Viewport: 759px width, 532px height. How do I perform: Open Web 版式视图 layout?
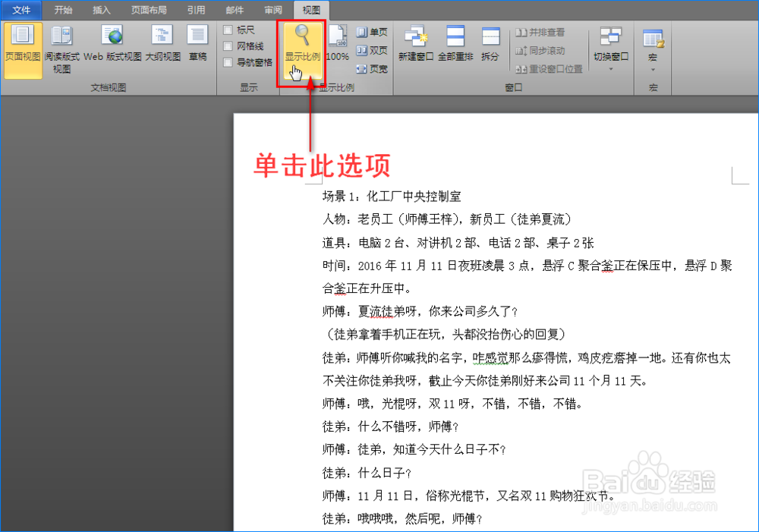coord(112,45)
